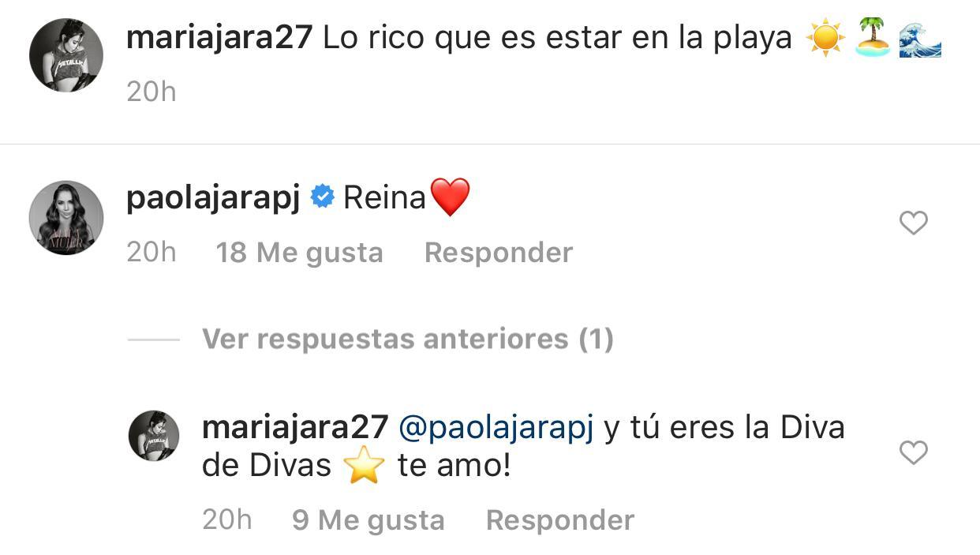Click the palm tree island emoji
The width and height of the screenshot is (980, 555).
(873, 38)
